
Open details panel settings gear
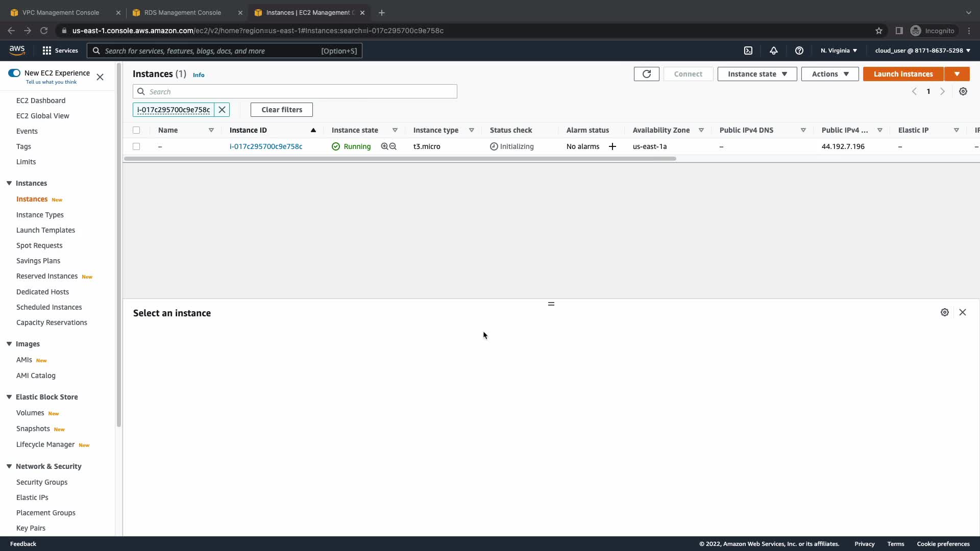click(945, 312)
